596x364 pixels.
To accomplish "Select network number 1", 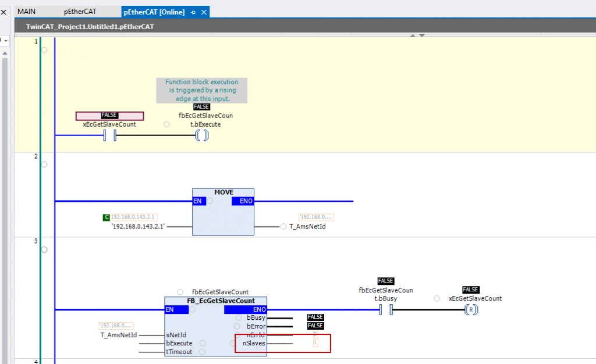I will pos(36,41).
